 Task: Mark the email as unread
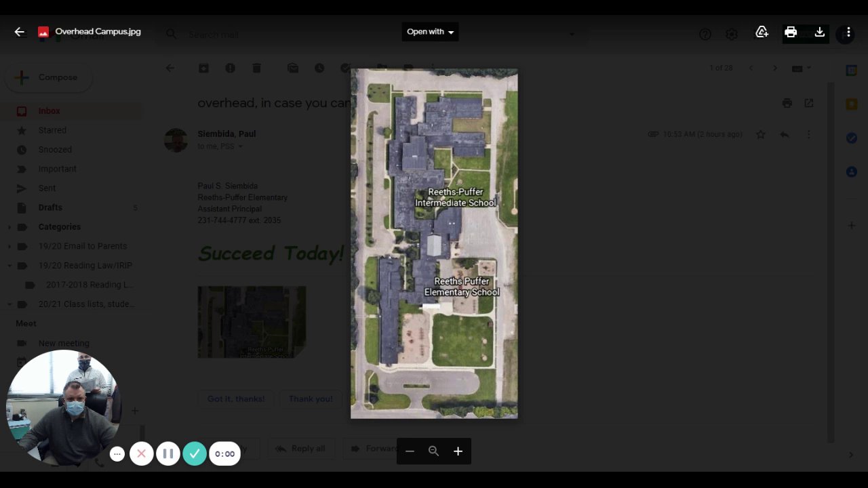pos(293,68)
